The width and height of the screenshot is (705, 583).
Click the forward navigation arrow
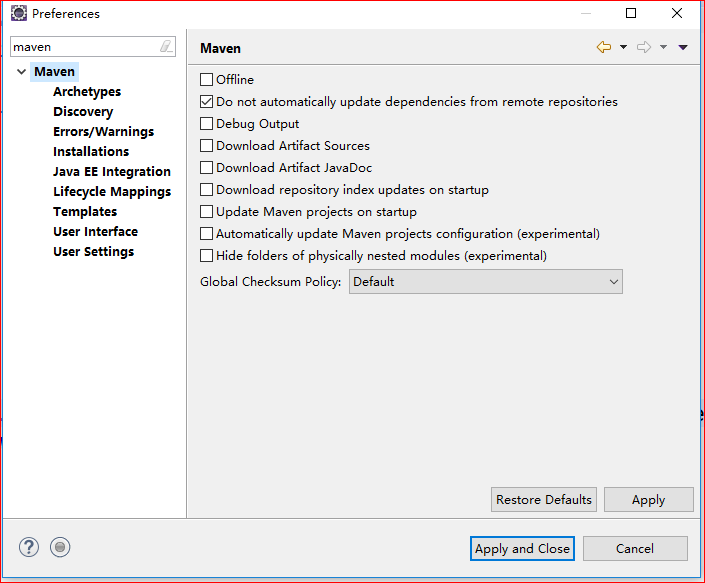[644, 47]
